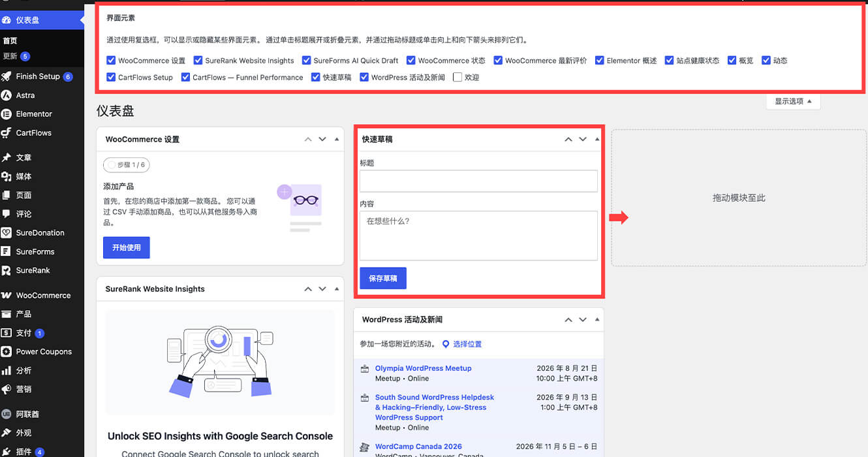The height and width of the screenshot is (457, 868).
Task: Click the 评论 comments icon
Action: 7,214
